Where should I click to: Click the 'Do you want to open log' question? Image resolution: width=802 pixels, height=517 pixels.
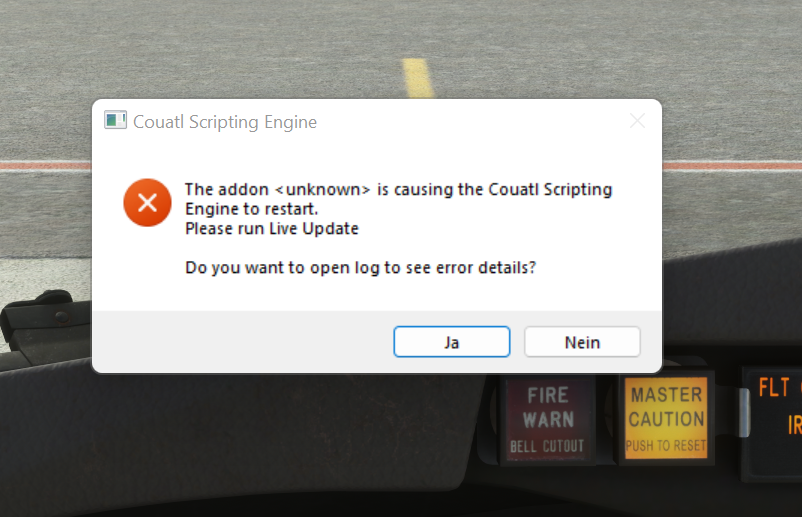point(361,267)
